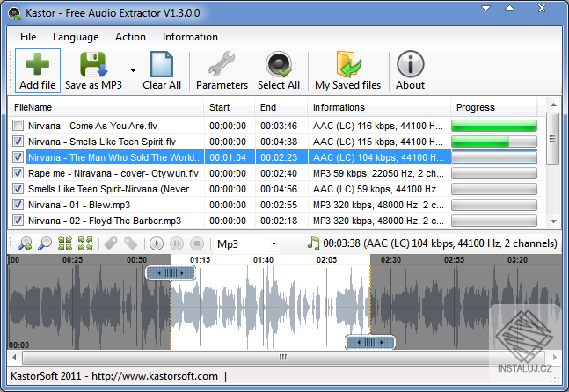This screenshot has height=392, width=569.
Task: Click the pause button in waveform toolbar
Action: (177, 243)
